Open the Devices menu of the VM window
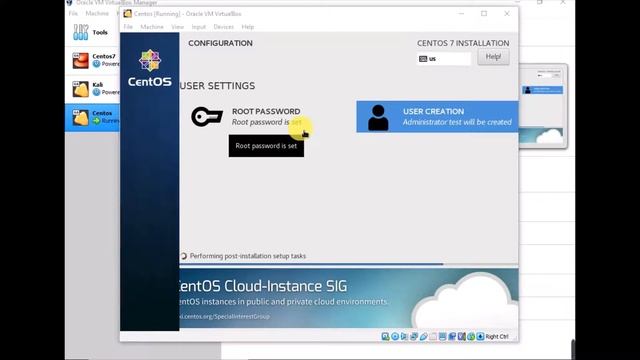640x360 pixels. (223, 27)
